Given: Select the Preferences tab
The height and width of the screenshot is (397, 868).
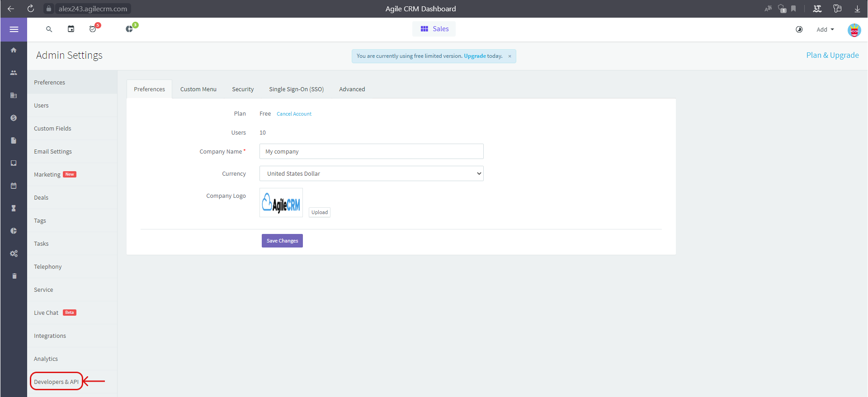Looking at the screenshot, I should pyautogui.click(x=149, y=89).
